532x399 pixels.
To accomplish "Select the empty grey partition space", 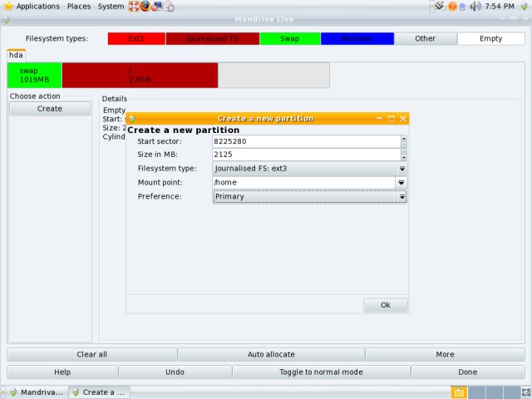I will click(273, 75).
